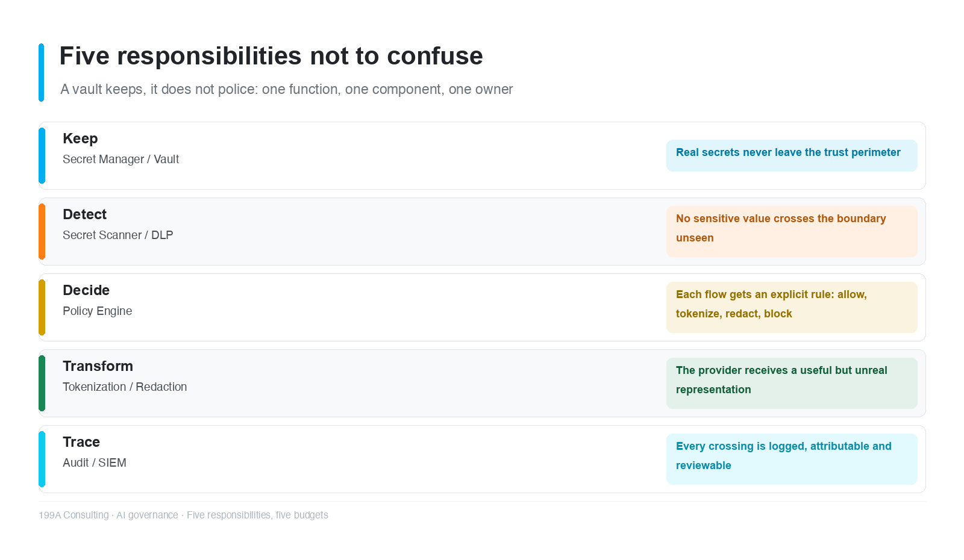Select the Trace heading
Screen dimensions: 964x560
click(x=81, y=442)
